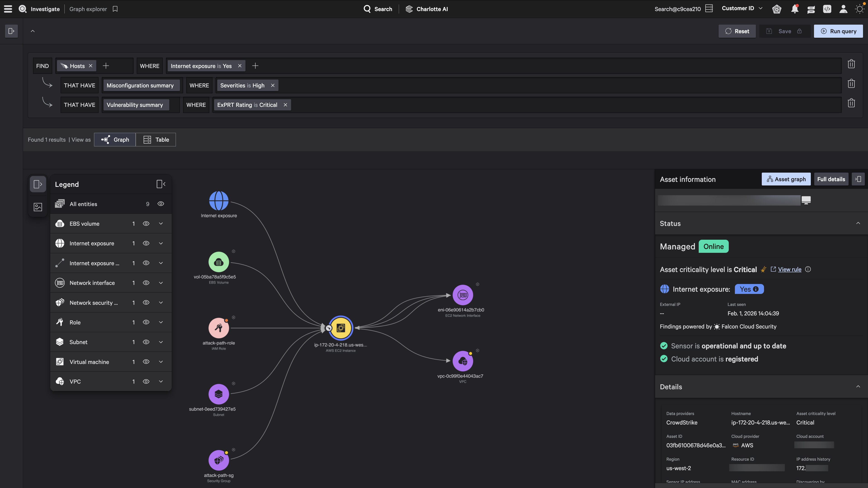The width and height of the screenshot is (868, 488).
Task: Click the image export icon beside Legend
Action: pyautogui.click(x=38, y=207)
